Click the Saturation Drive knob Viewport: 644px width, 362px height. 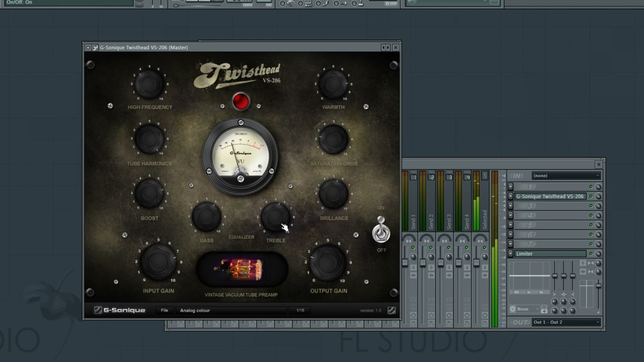pyautogui.click(x=333, y=139)
